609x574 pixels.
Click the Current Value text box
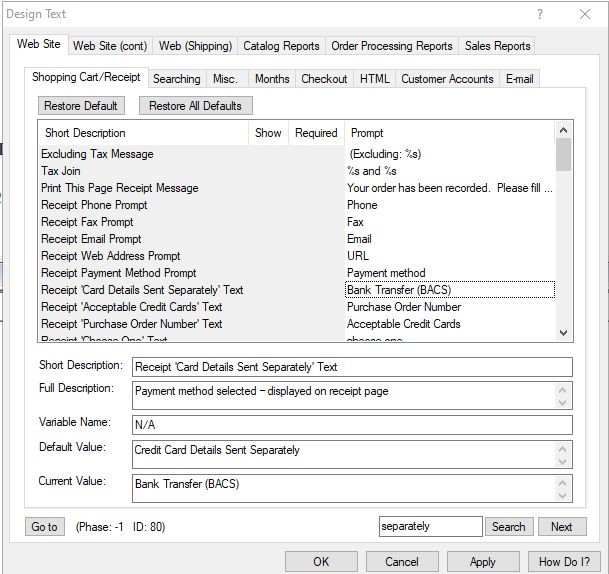343,487
